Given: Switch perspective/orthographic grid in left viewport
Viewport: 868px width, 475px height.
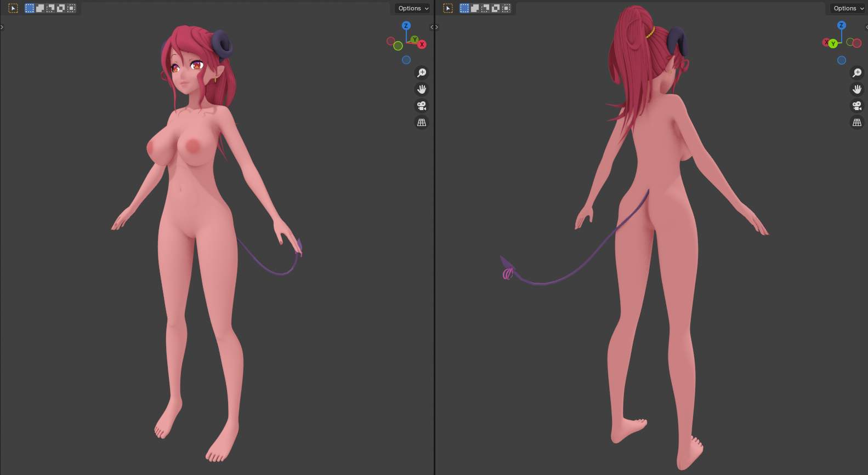Looking at the screenshot, I should (422, 123).
